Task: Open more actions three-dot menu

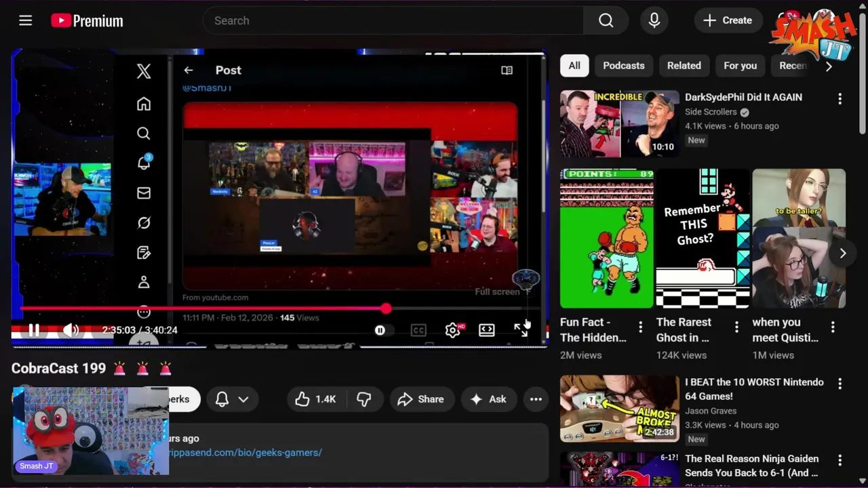Action: (x=536, y=399)
